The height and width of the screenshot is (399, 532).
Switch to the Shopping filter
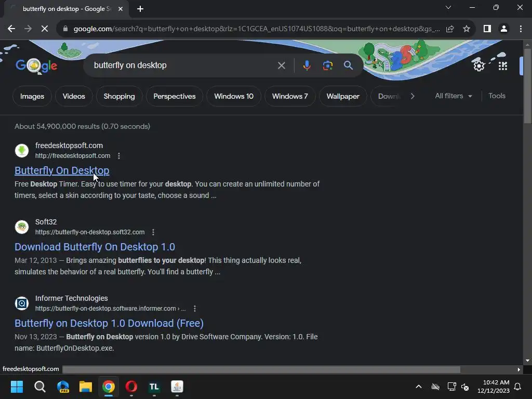pos(119,96)
